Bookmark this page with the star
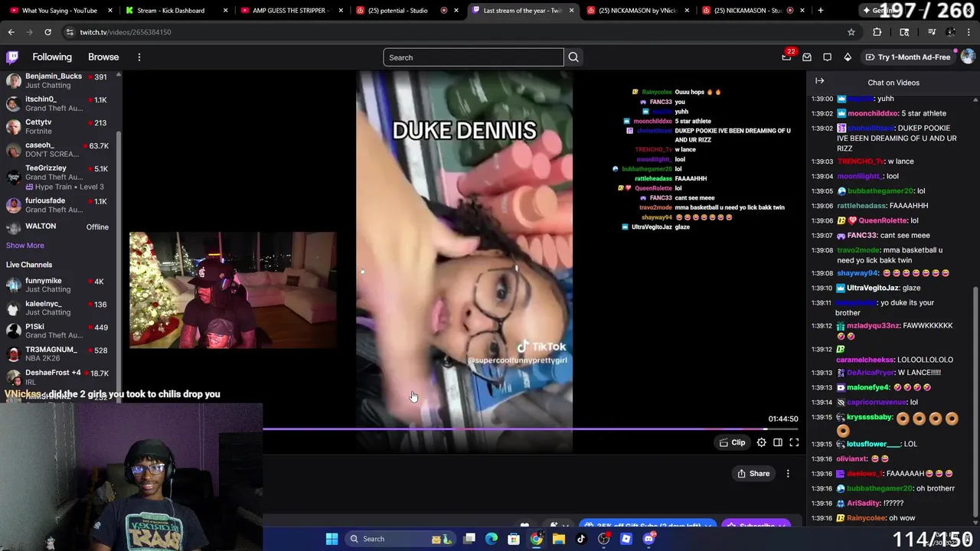Image resolution: width=980 pixels, height=551 pixels. pyautogui.click(x=851, y=32)
